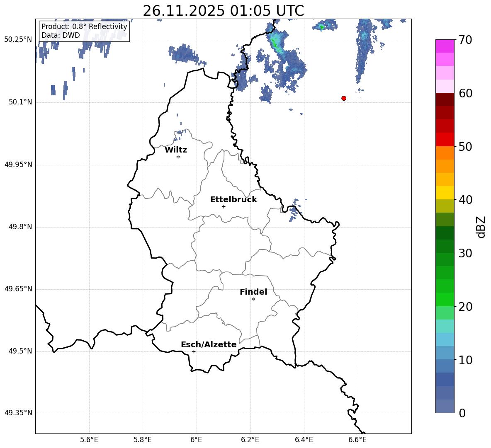Click the 49.65°N latitude label

pyautogui.click(x=18, y=289)
